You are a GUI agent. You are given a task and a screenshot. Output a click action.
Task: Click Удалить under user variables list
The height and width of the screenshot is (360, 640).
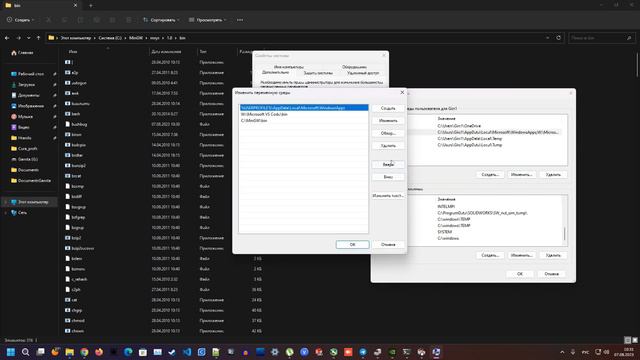point(553,175)
